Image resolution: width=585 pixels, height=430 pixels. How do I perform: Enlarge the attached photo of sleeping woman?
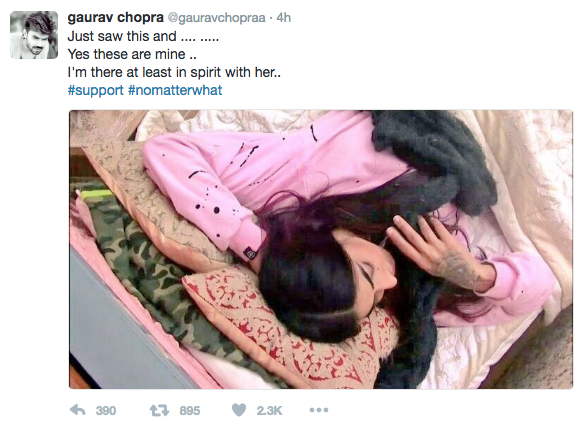[x=321, y=249]
